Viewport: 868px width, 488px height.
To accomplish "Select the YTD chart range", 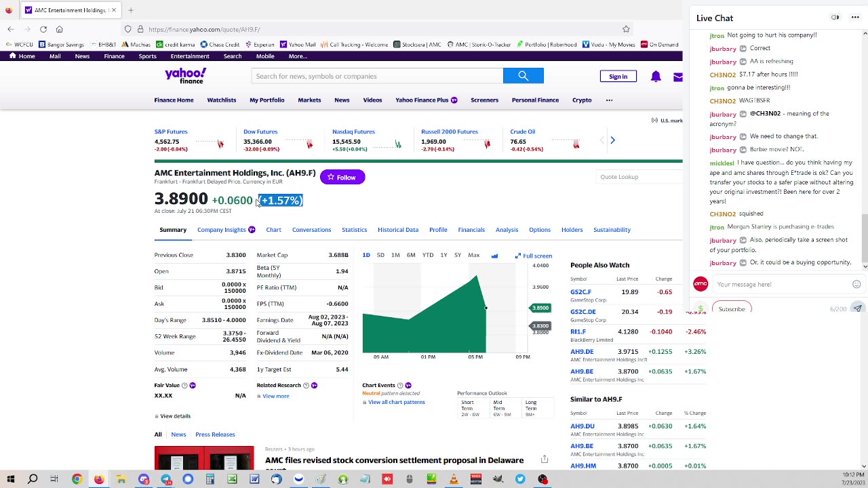I will (x=427, y=256).
